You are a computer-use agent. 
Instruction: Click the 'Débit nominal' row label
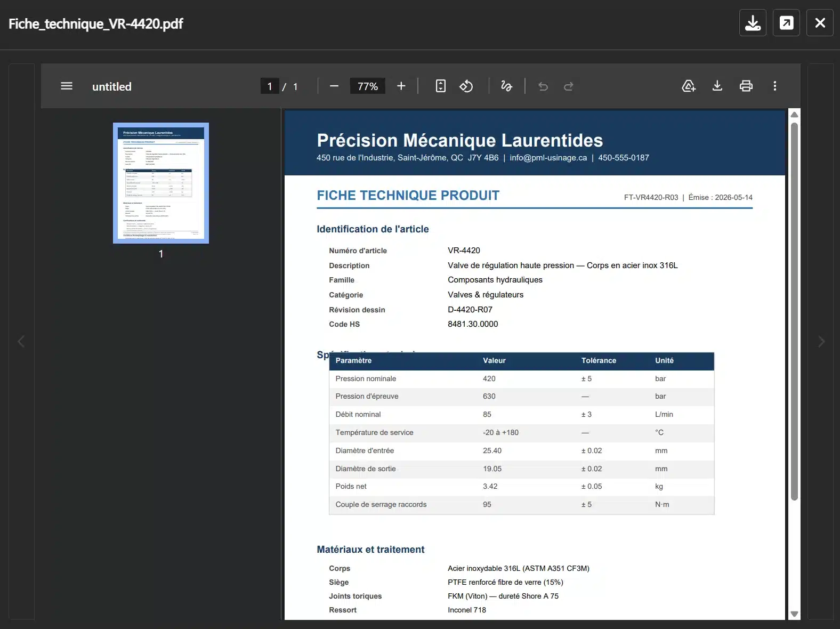[x=358, y=415]
